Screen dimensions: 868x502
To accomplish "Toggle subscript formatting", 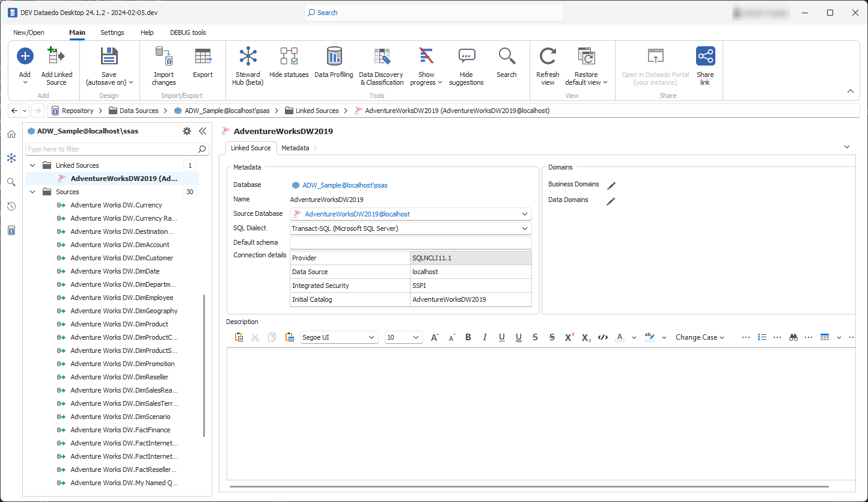I will [x=586, y=337].
